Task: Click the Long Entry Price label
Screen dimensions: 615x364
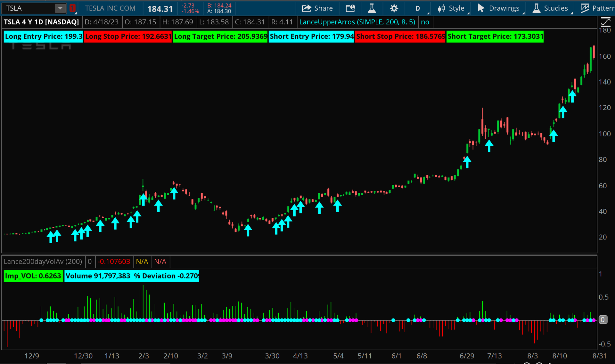Action: pyautogui.click(x=43, y=36)
